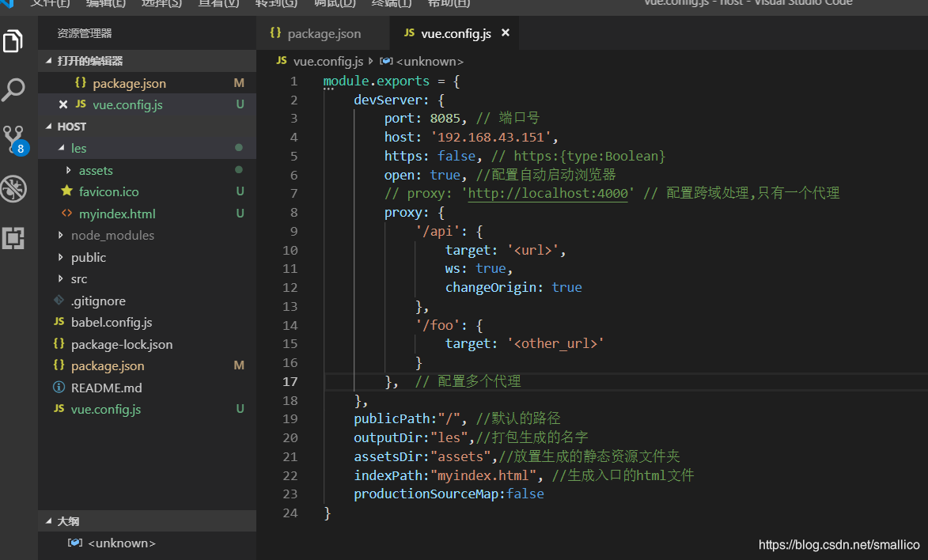Expand the src folder

point(60,279)
